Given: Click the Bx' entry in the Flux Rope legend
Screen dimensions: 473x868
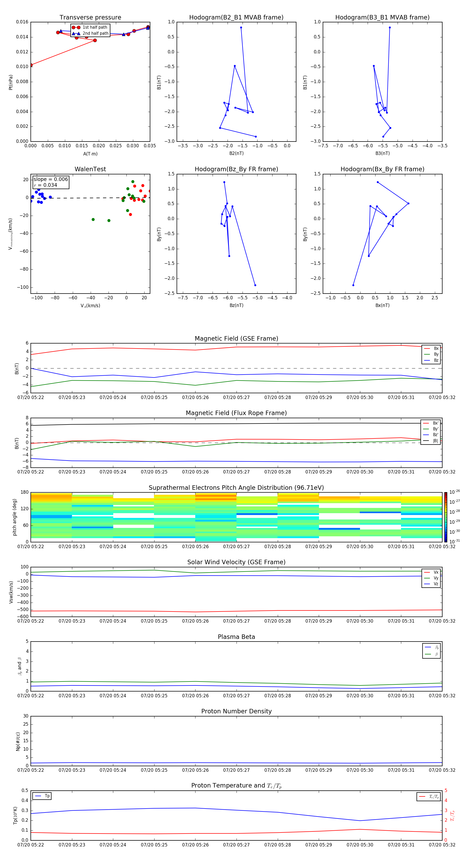Looking at the screenshot, I should (431, 423).
